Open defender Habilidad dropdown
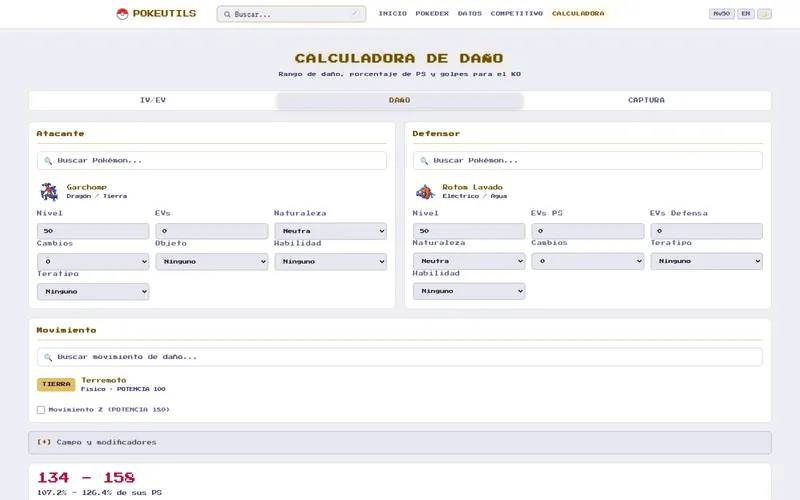Viewport: 800px width, 500px height. [469, 291]
